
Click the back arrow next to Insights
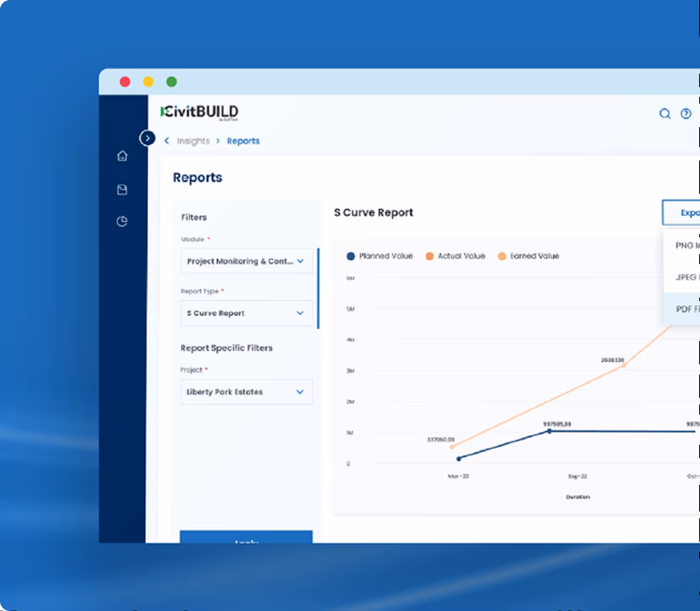click(x=167, y=141)
